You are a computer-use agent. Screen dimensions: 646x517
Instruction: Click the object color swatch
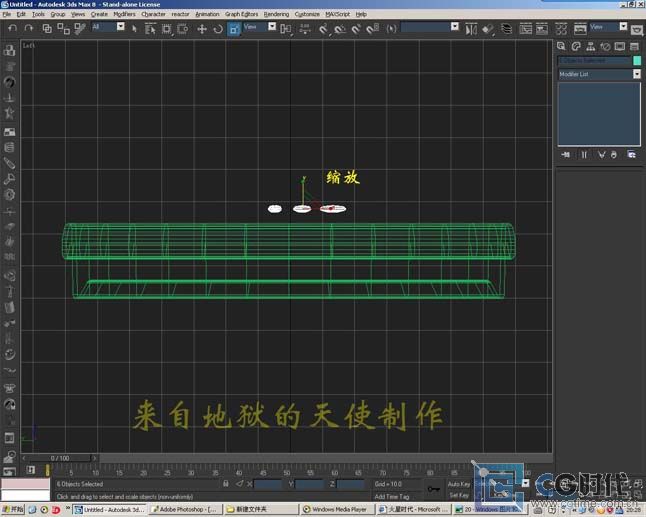637,61
